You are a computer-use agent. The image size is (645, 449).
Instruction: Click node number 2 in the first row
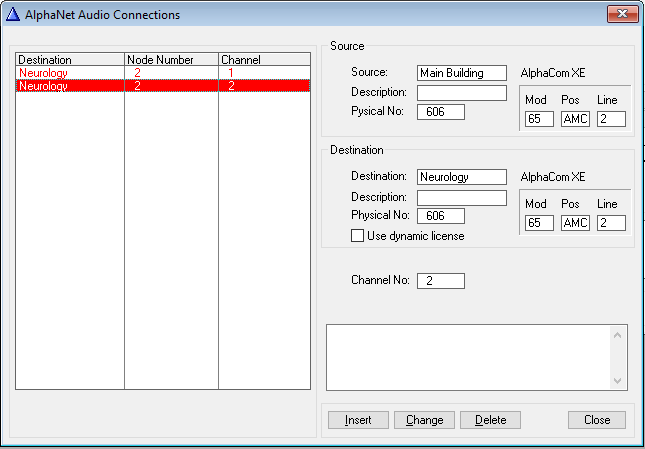coord(137,73)
